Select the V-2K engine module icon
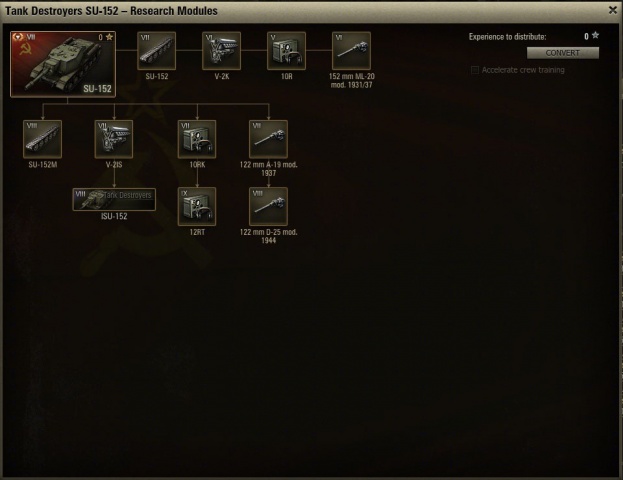623x480 pixels. (x=221, y=51)
